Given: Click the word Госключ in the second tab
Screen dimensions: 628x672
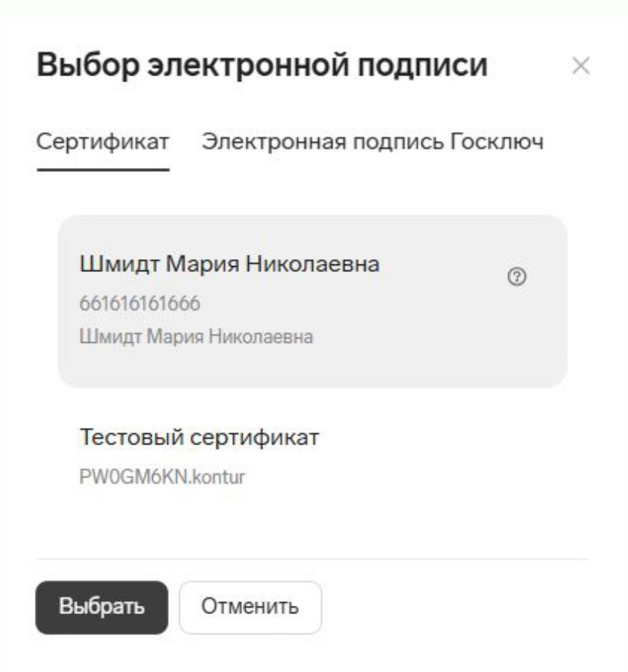Looking at the screenshot, I should tap(497, 142).
